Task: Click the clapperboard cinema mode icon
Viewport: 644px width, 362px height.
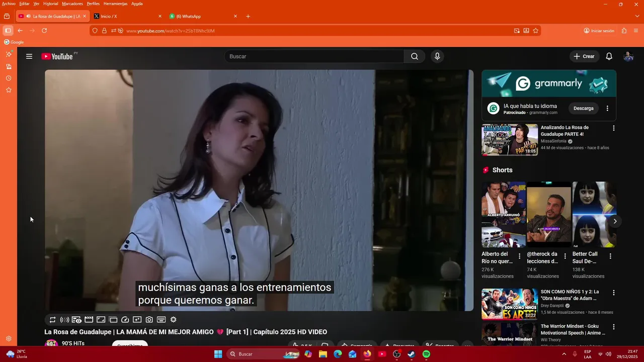Action: point(89,319)
